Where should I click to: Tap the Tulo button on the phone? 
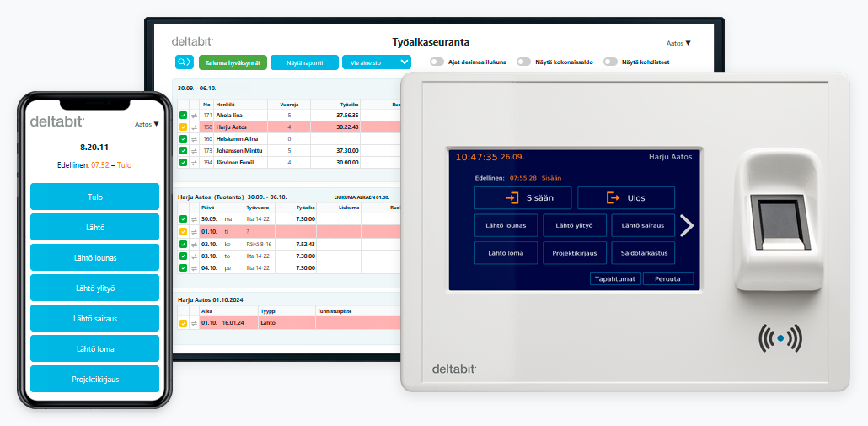pyautogui.click(x=94, y=197)
